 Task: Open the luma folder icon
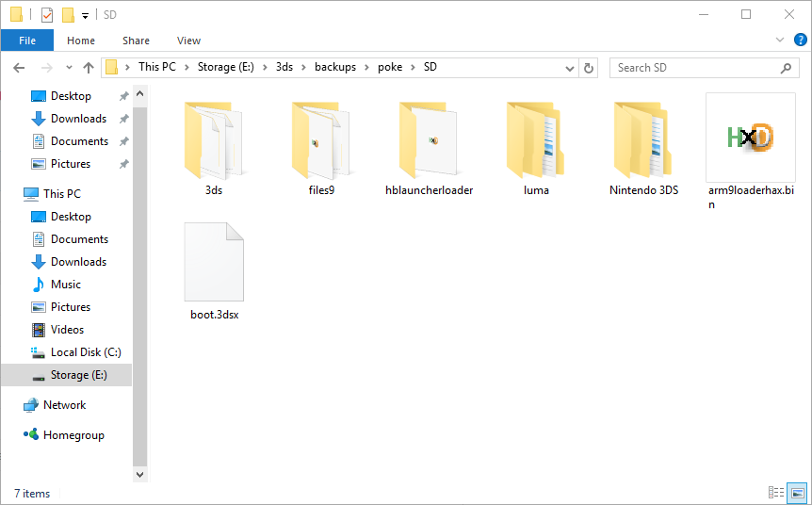pyautogui.click(x=535, y=141)
